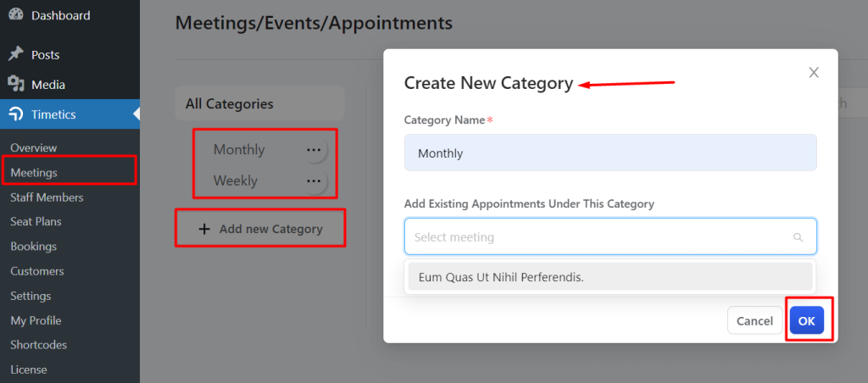Click Add new Category button

260,229
